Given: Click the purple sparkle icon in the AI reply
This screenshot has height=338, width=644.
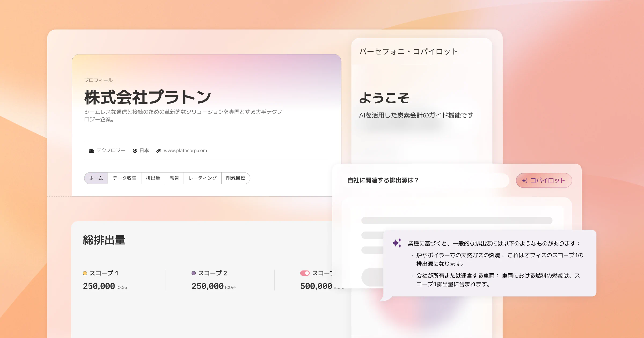Looking at the screenshot, I should [x=397, y=243].
